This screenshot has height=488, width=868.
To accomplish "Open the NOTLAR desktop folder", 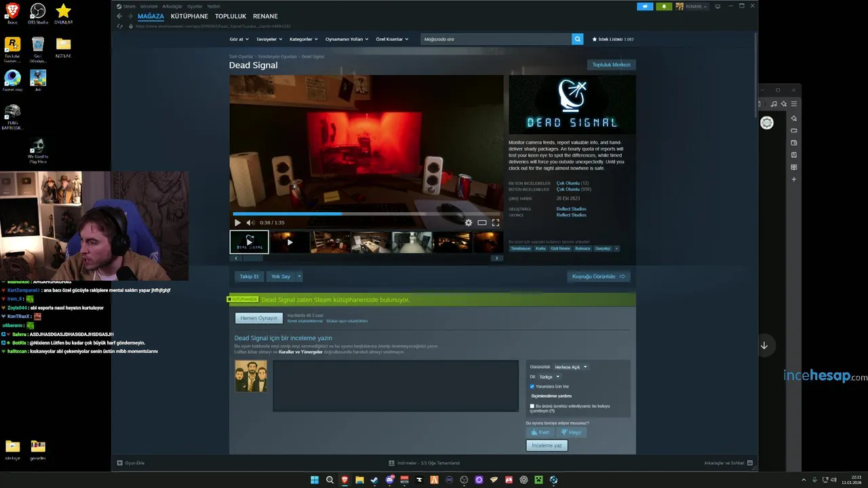I will [63, 47].
